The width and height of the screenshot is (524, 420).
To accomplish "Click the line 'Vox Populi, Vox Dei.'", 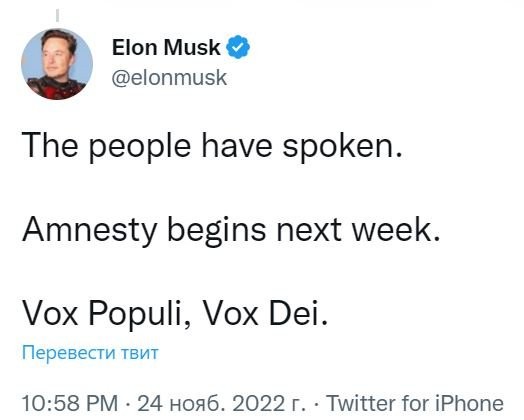I will [175, 314].
